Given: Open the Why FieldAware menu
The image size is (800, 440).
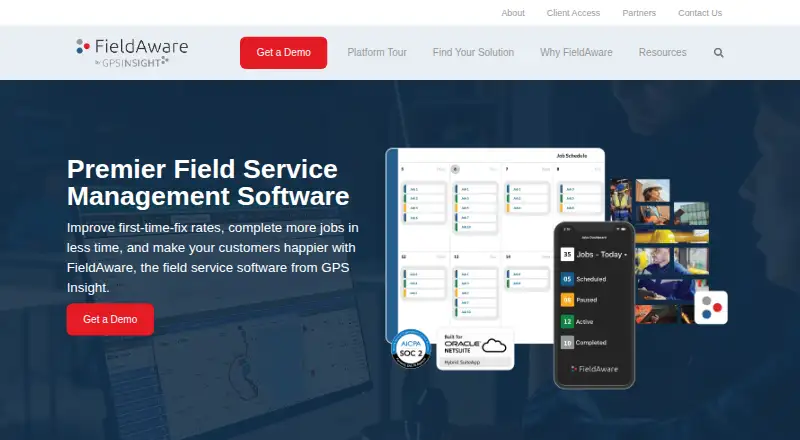Looking at the screenshot, I should [x=577, y=53].
